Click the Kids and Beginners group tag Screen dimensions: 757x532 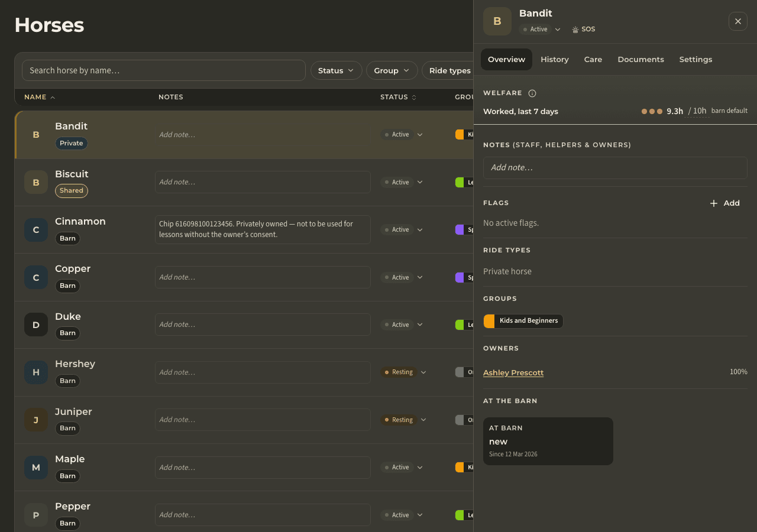523,321
